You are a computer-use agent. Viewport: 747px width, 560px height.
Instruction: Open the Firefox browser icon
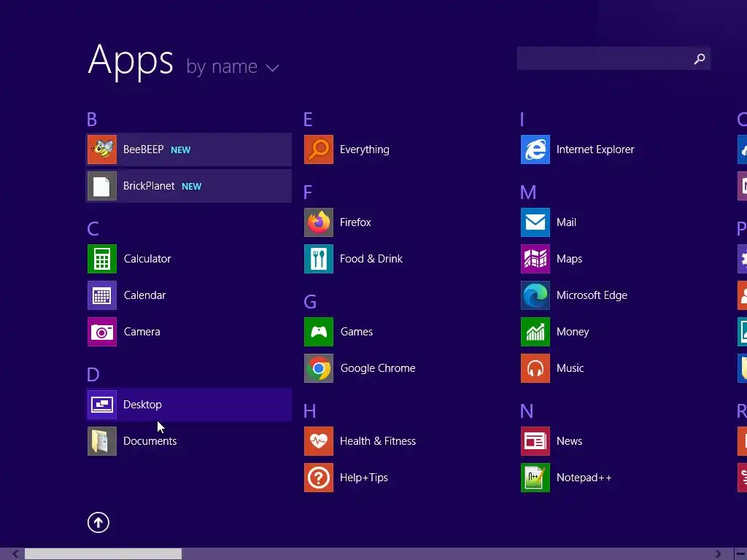[x=319, y=222]
